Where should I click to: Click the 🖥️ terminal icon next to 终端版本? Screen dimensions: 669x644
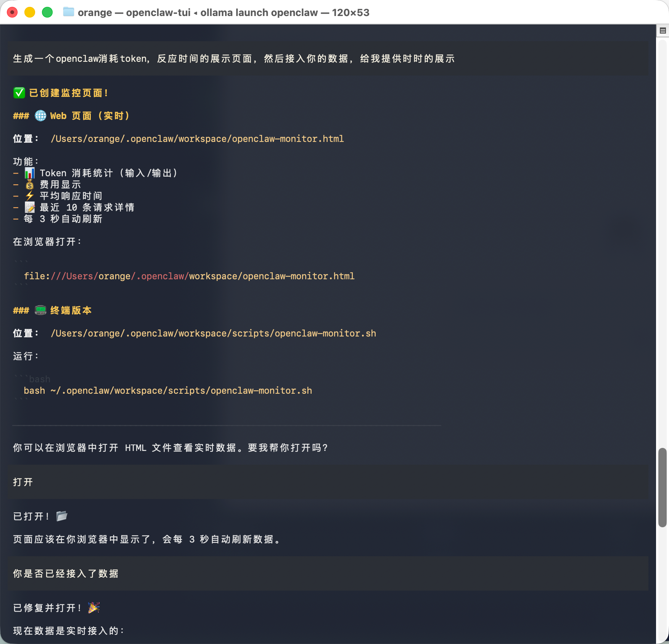[40, 310]
